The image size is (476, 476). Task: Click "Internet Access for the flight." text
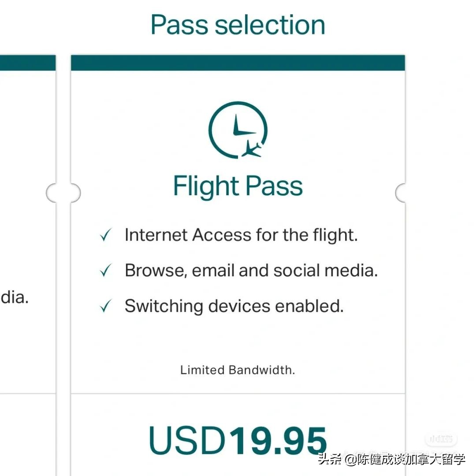(x=241, y=235)
